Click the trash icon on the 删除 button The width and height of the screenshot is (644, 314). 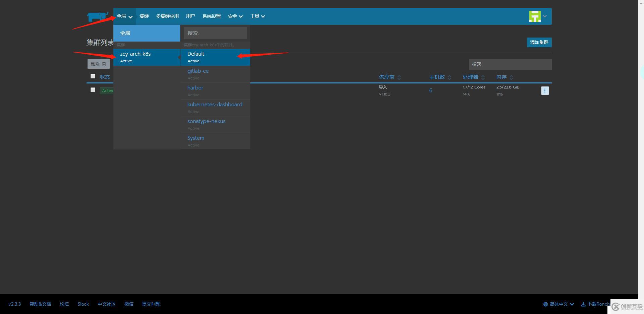click(104, 64)
